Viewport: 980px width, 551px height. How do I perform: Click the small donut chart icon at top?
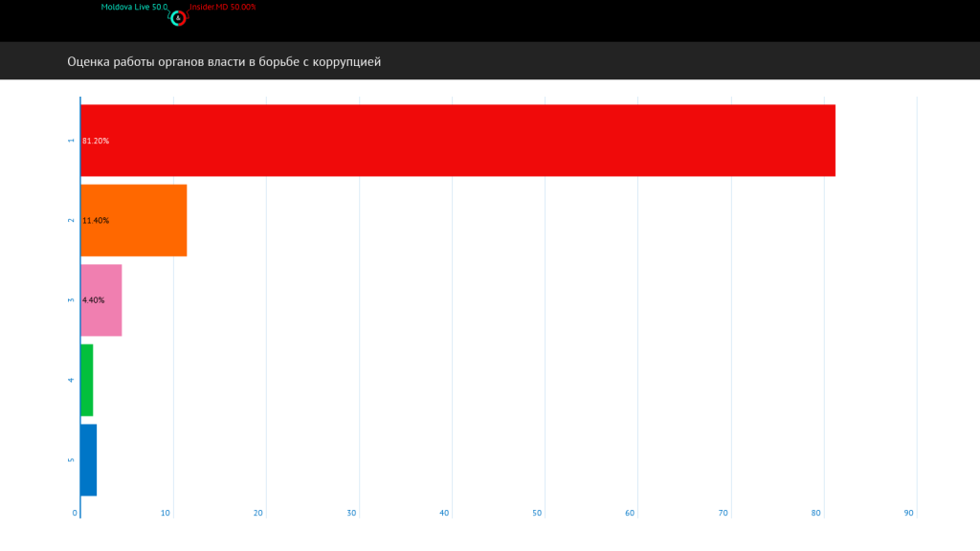pyautogui.click(x=178, y=18)
